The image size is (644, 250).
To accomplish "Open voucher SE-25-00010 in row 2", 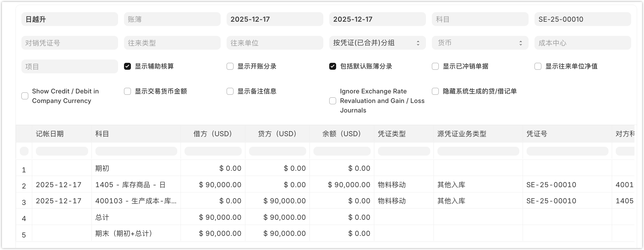I will 551,185.
